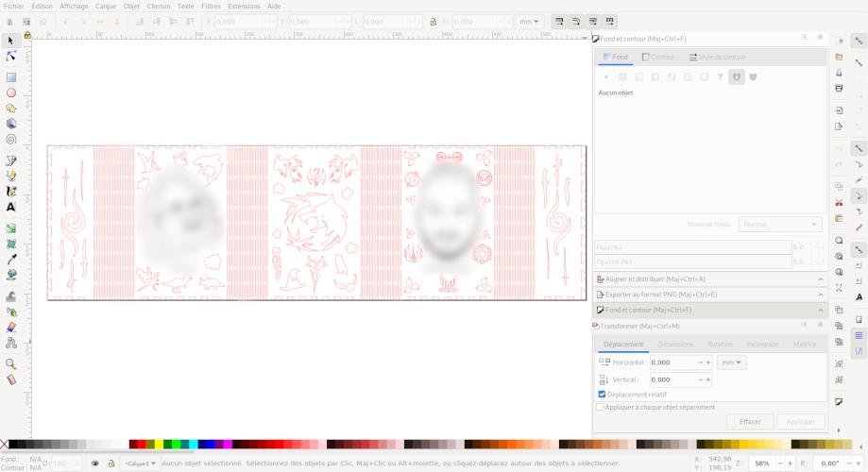
Task: Pick the yellow swatch in the palette
Action: point(159,444)
